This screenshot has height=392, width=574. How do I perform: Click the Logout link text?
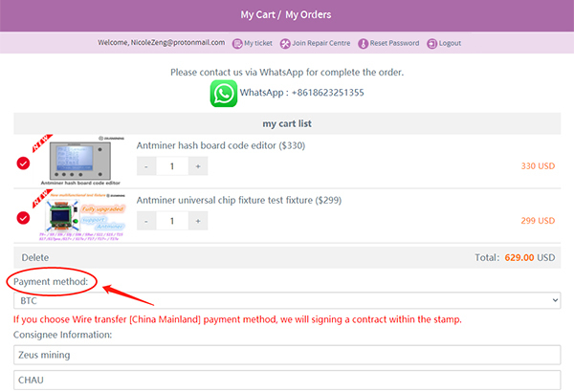click(x=450, y=43)
